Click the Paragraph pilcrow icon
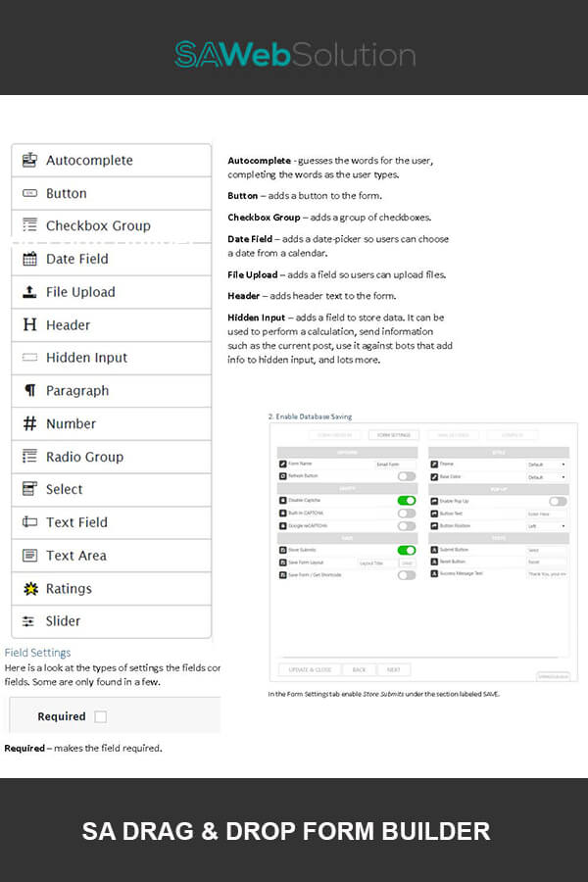 pyautogui.click(x=29, y=391)
